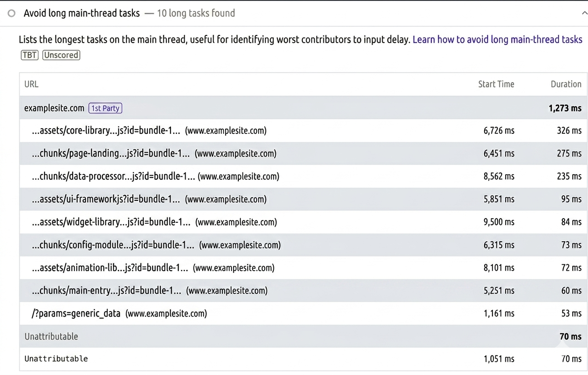Viewport: 588px width, 375px height.
Task: Open the /?params=generic_data URL
Action: [x=76, y=313]
